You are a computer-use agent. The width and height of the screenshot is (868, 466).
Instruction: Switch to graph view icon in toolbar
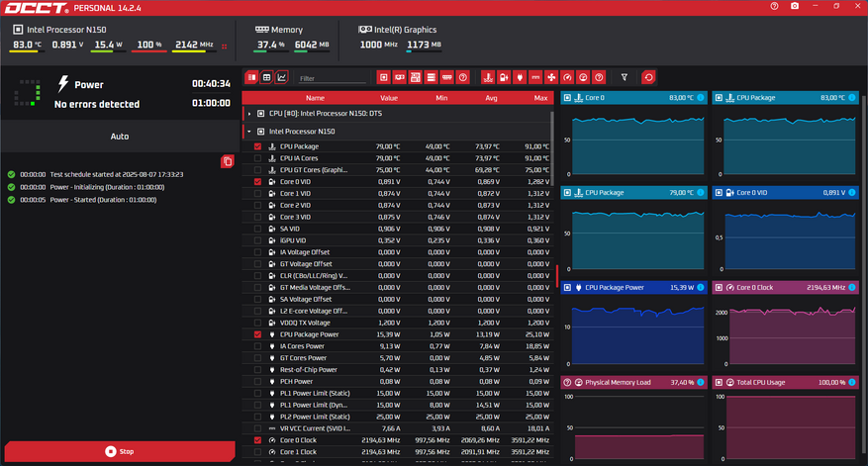click(x=282, y=77)
